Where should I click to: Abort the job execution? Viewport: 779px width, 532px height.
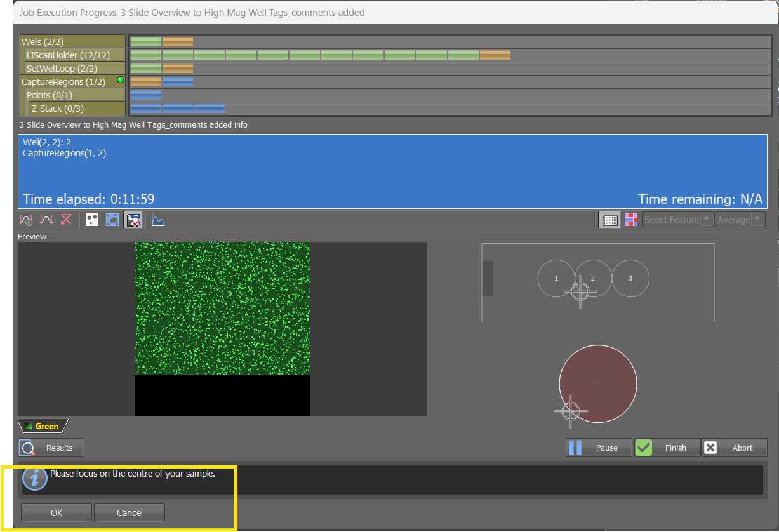coord(735,448)
